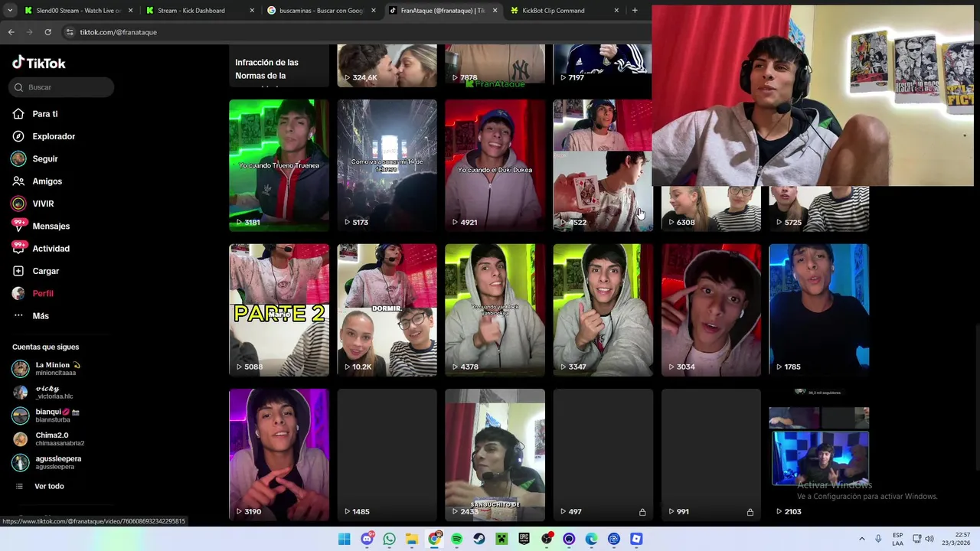Open the Chima2.0 followed account

click(49, 439)
